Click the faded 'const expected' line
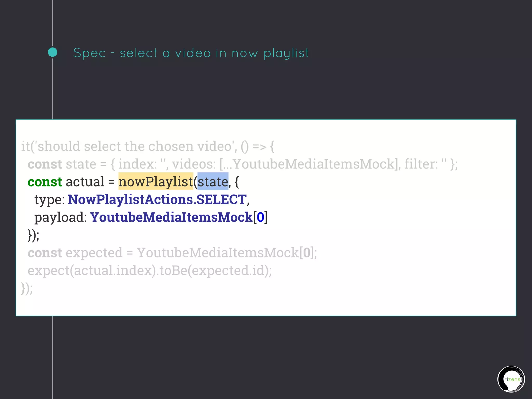This screenshot has width=532, height=399. coord(172,253)
